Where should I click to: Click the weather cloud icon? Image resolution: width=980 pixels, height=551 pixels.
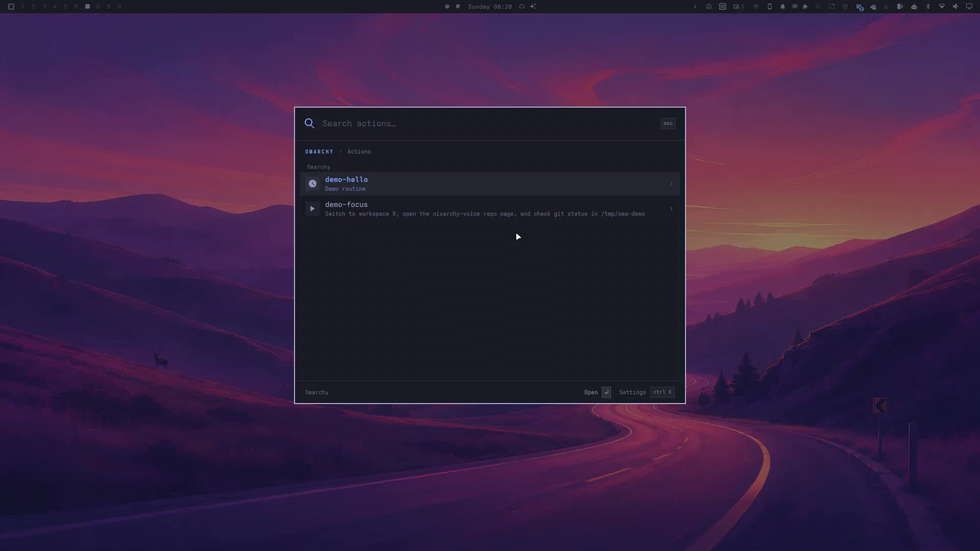(x=522, y=7)
